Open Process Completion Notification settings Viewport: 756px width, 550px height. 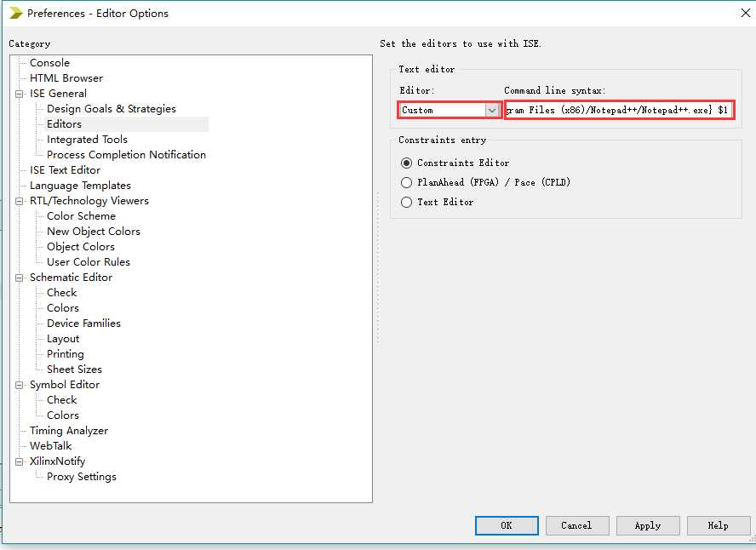point(126,155)
